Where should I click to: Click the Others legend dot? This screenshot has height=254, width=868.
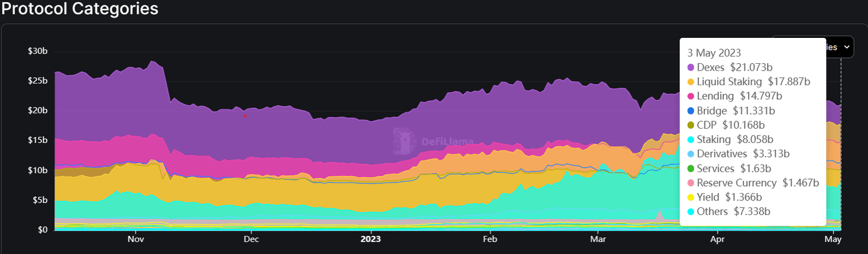(691, 212)
